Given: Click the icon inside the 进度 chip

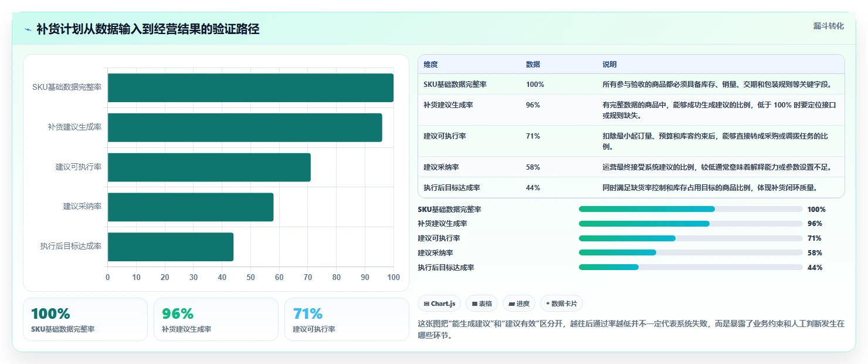Looking at the screenshot, I should coord(511,304).
